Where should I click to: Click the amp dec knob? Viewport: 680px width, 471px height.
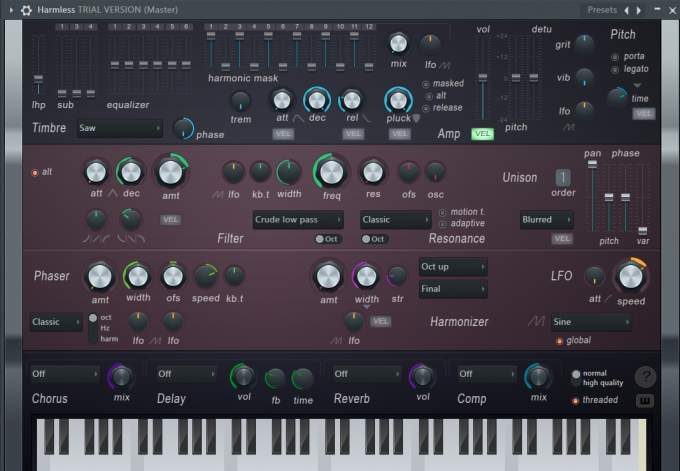pyautogui.click(x=317, y=100)
